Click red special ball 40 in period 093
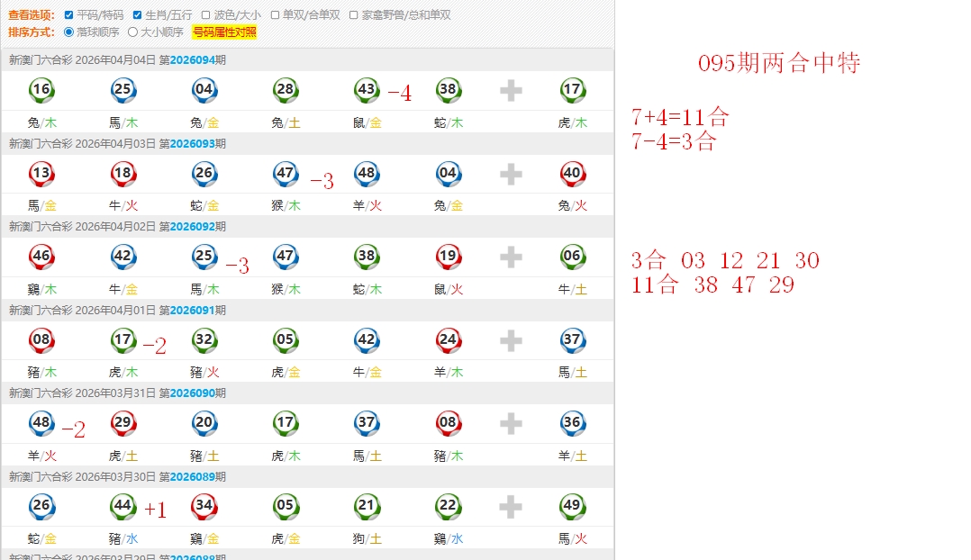The image size is (971, 560). click(573, 173)
